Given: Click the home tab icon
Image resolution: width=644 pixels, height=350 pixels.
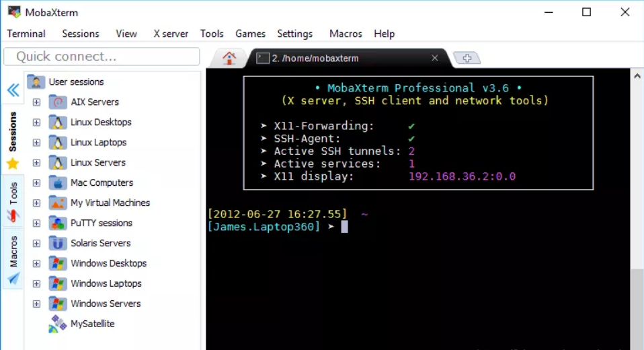Looking at the screenshot, I should coord(229,59).
